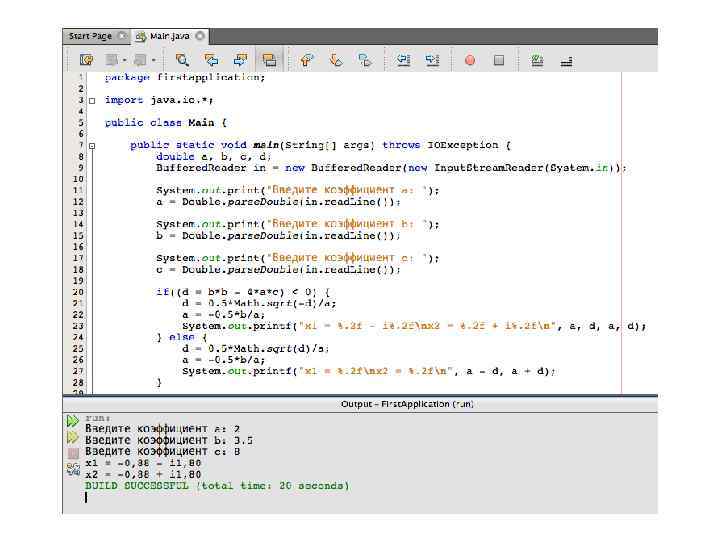The height and width of the screenshot is (540, 720).
Task: Re-run the program from Output panel
Action: (72, 421)
